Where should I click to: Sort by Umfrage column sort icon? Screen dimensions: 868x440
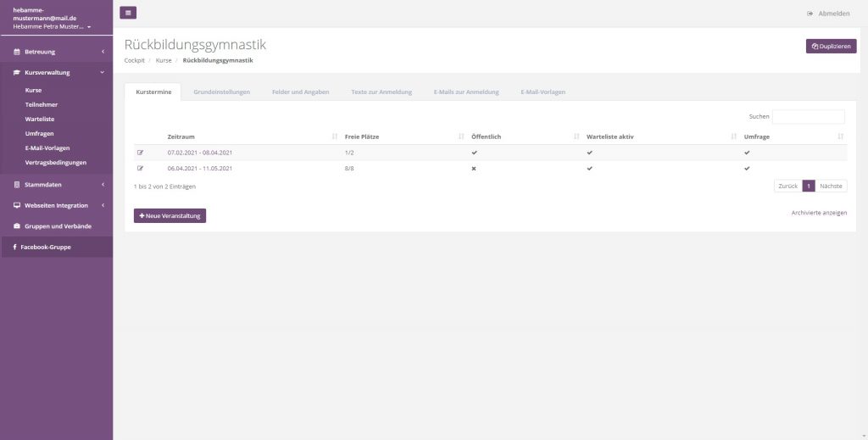(x=840, y=136)
